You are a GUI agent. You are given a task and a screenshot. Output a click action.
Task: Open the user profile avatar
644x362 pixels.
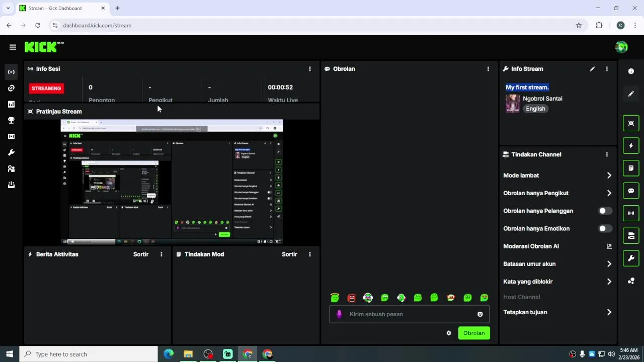[x=621, y=47]
